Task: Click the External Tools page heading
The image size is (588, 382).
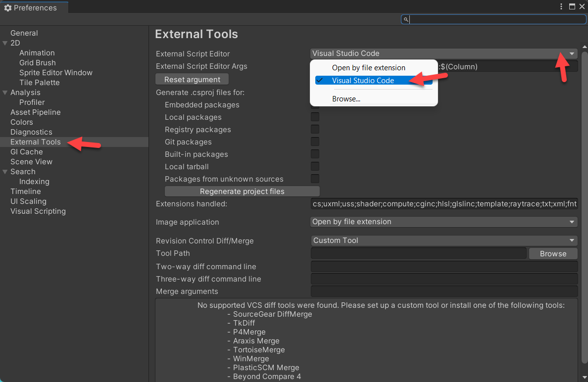Action: [x=196, y=34]
